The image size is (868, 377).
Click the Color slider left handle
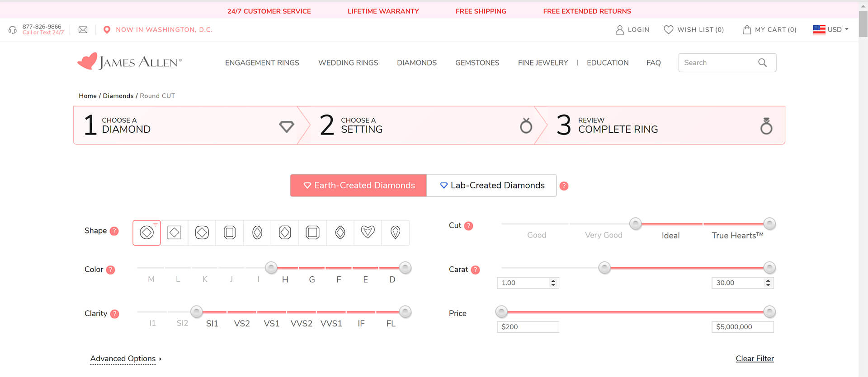(x=271, y=268)
